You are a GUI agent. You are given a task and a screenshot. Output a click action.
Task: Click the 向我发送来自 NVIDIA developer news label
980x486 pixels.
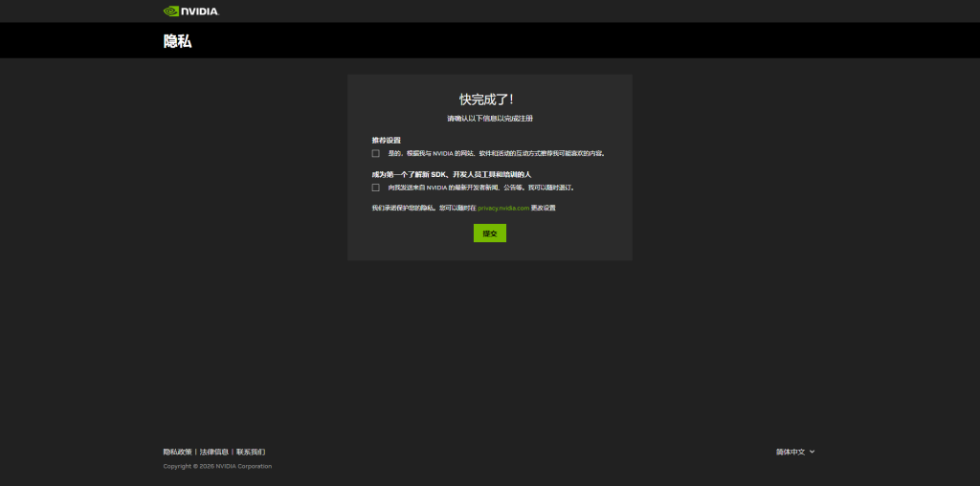480,188
